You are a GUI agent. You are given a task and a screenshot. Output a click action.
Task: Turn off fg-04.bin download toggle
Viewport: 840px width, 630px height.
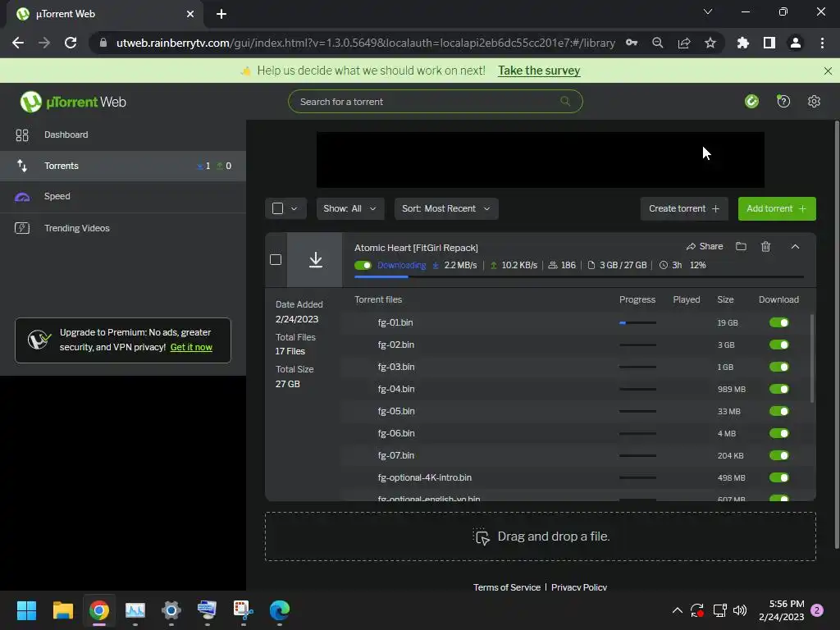click(779, 389)
